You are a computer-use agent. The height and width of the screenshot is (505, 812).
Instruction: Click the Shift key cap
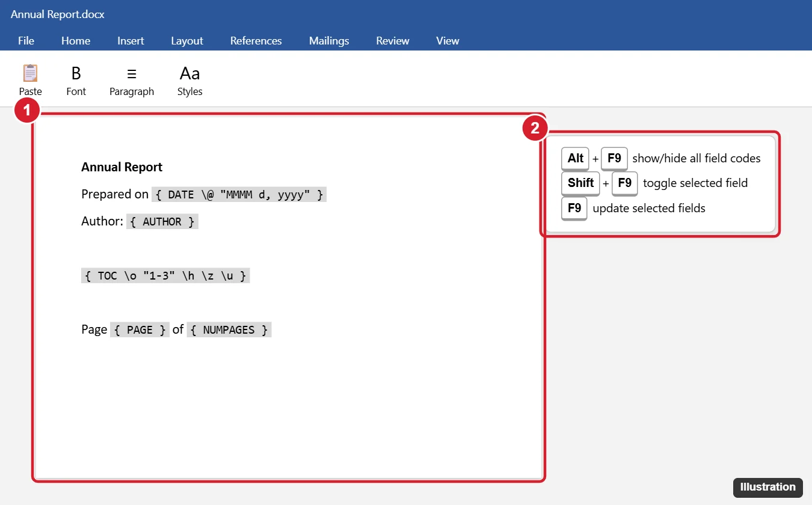pyautogui.click(x=580, y=183)
